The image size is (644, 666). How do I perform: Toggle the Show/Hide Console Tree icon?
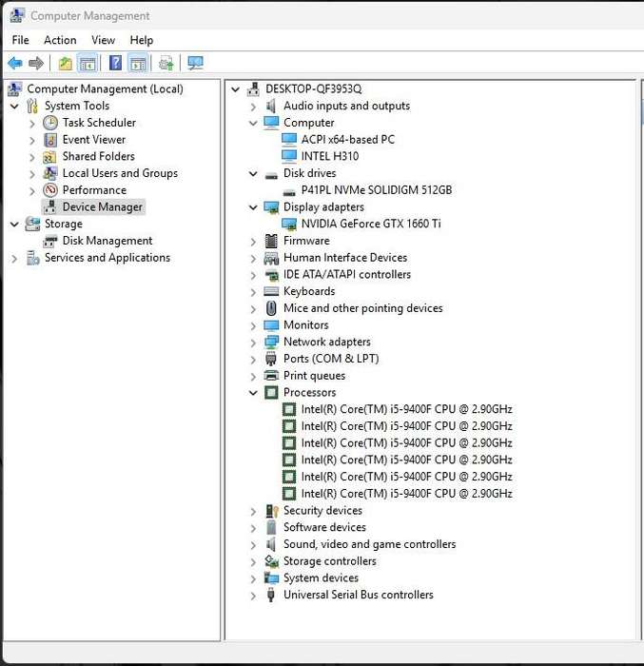tap(88, 64)
